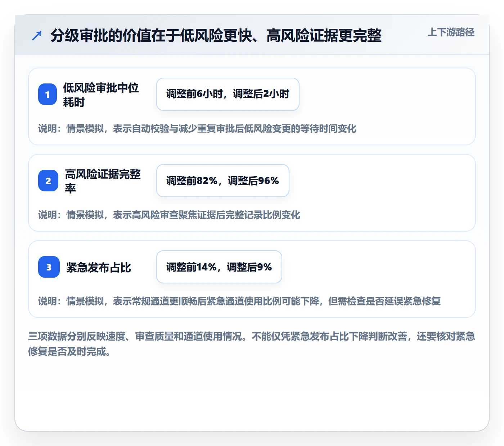504x446 pixels.
Task: Click the 调整前14%，调整后9% value box
Action: [x=219, y=267]
